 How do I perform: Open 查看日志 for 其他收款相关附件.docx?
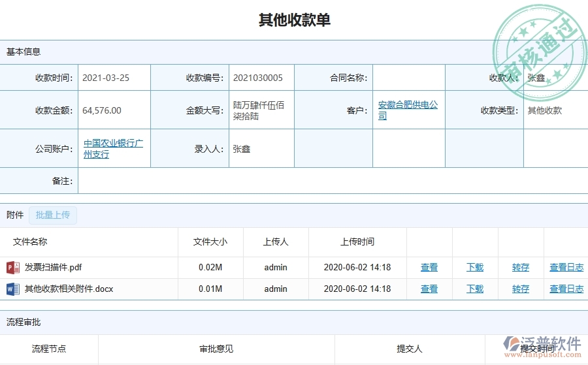click(566, 289)
